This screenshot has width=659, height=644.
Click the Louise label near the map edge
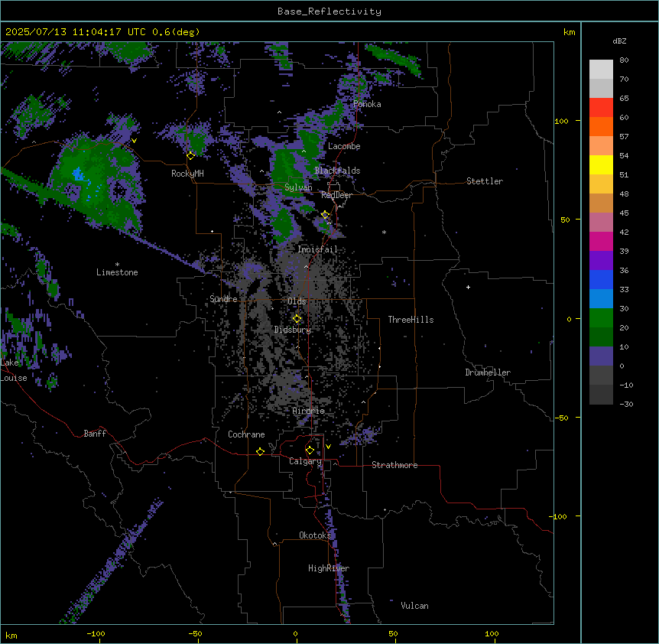click(14, 378)
